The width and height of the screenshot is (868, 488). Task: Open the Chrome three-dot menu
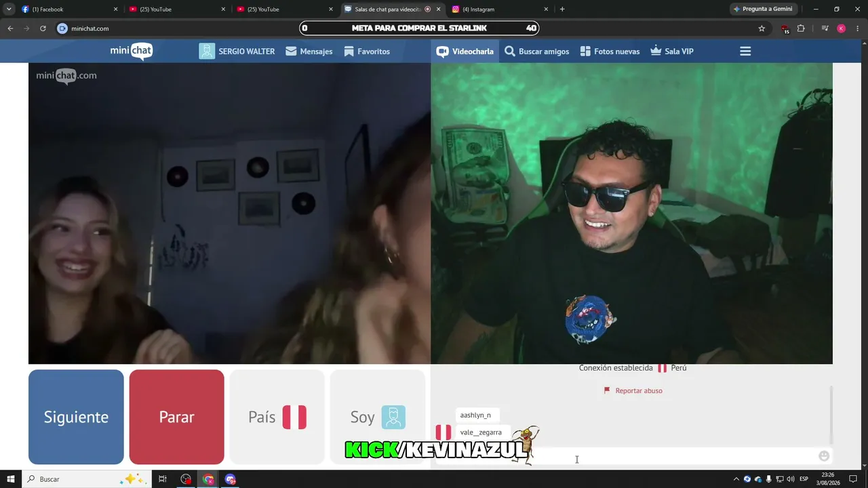tap(857, 28)
